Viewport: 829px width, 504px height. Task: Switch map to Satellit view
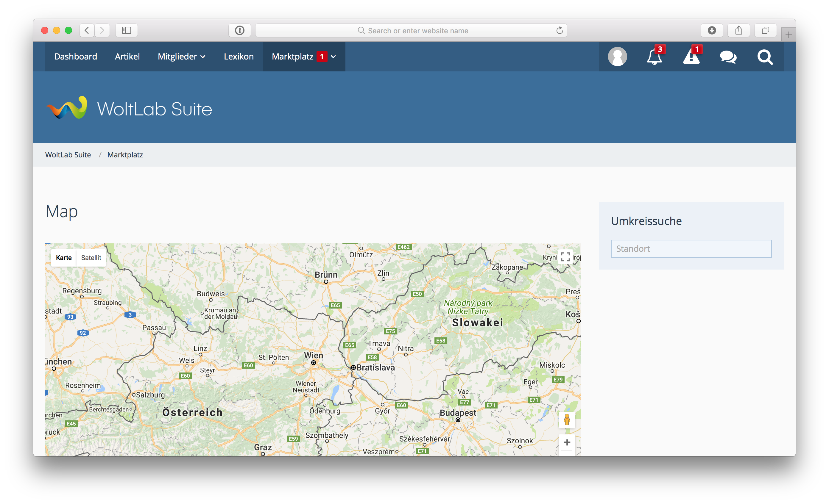(x=91, y=258)
